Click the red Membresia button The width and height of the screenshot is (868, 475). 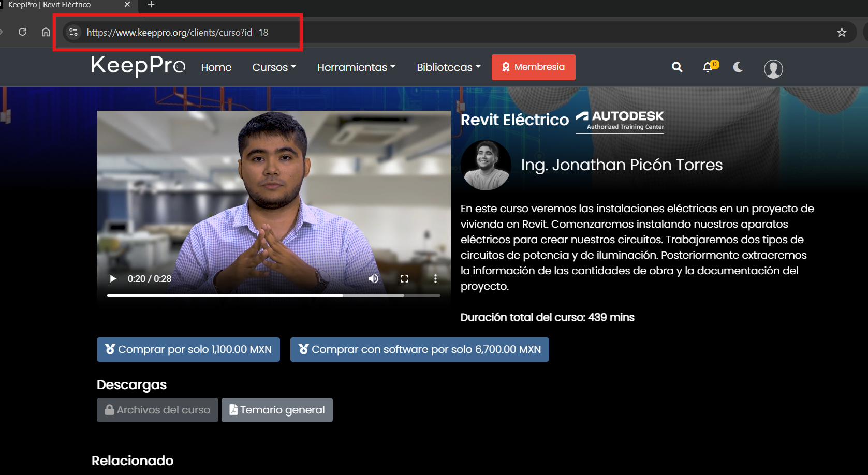click(x=534, y=67)
